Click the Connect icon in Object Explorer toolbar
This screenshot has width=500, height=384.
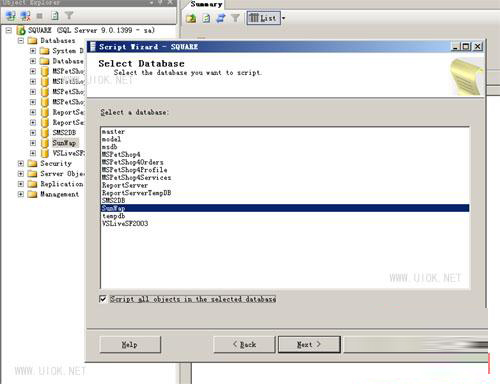coord(10,15)
